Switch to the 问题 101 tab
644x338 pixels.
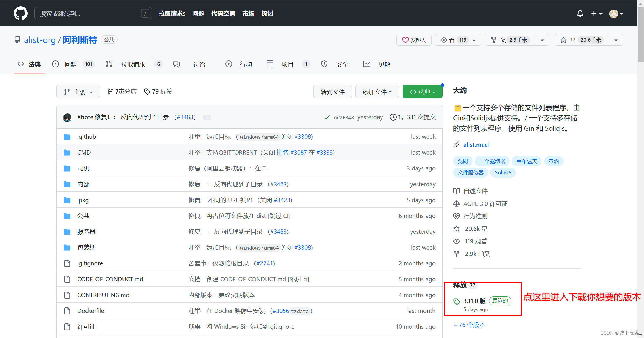(73, 64)
